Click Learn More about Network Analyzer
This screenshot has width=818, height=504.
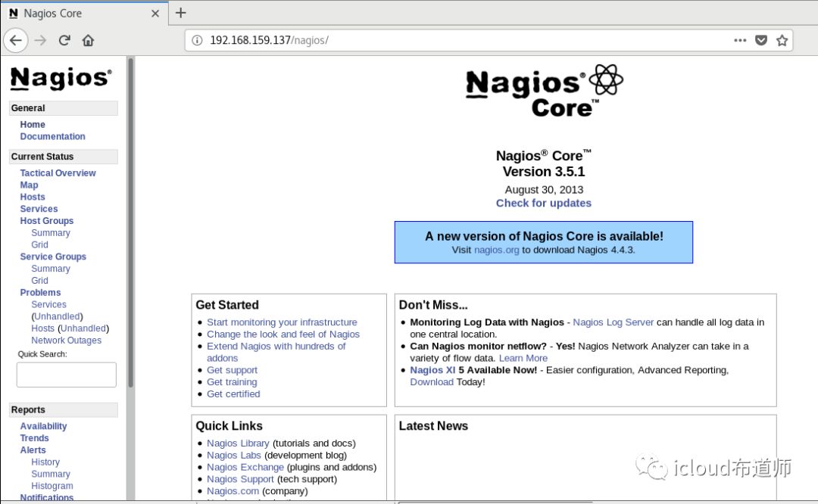point(523,359)
